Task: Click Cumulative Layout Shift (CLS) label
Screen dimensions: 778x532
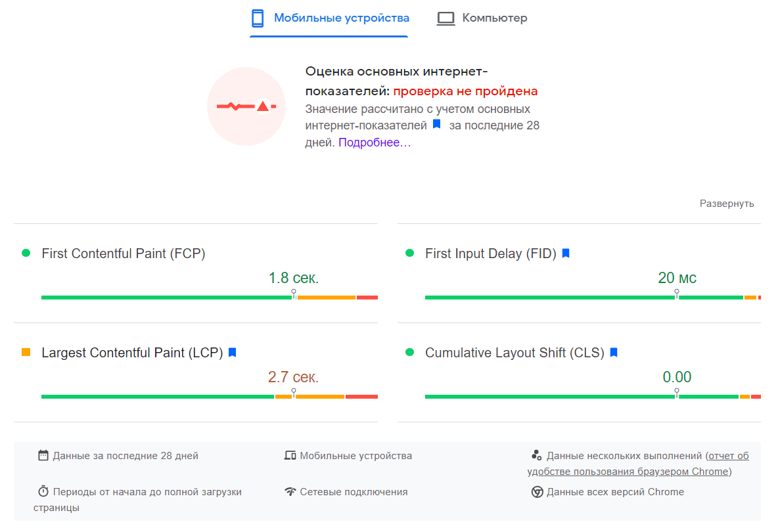Action: pos(515,353)
